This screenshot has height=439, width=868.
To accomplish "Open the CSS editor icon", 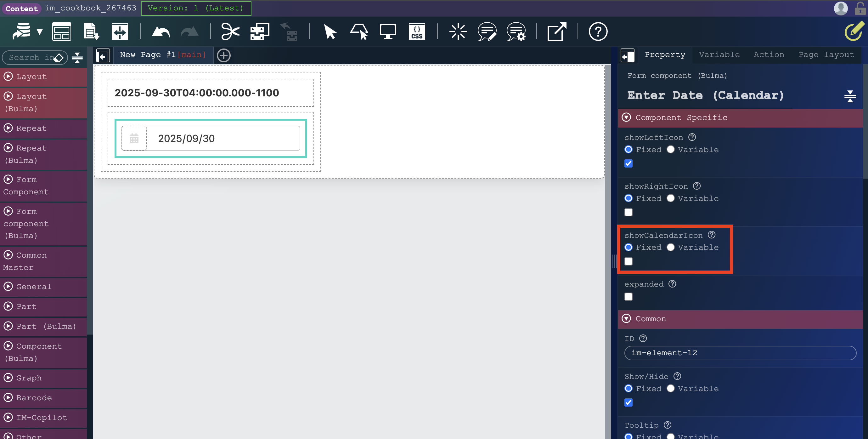I will (x=416, y=32).
